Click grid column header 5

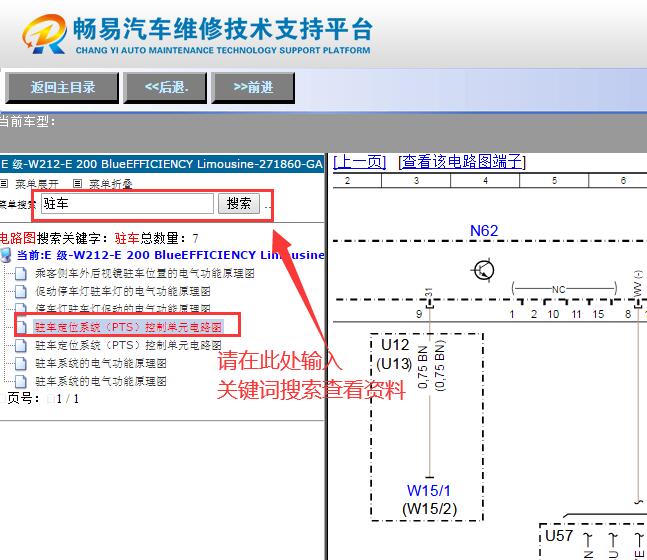pos(555,181)
